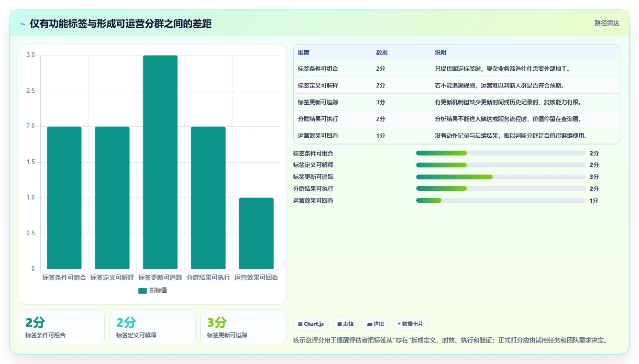Screen dimensions: 639x364
Task: Select the Chart.js chip
Action: coord(311,324)
